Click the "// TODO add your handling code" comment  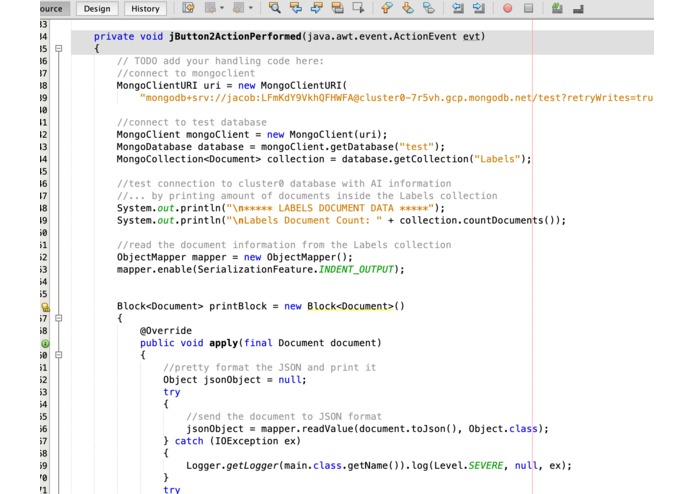pyautogui.click(x=220, y=61)
